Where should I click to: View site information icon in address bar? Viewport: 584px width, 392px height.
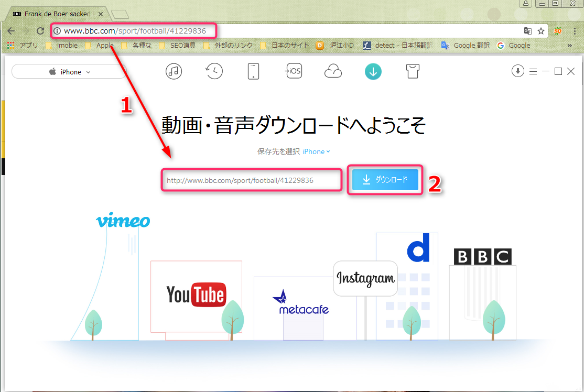tap(57, 31)
